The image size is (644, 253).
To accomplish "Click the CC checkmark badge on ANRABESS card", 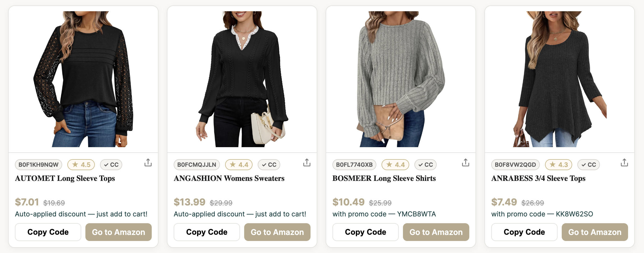I will pos(589,165).
